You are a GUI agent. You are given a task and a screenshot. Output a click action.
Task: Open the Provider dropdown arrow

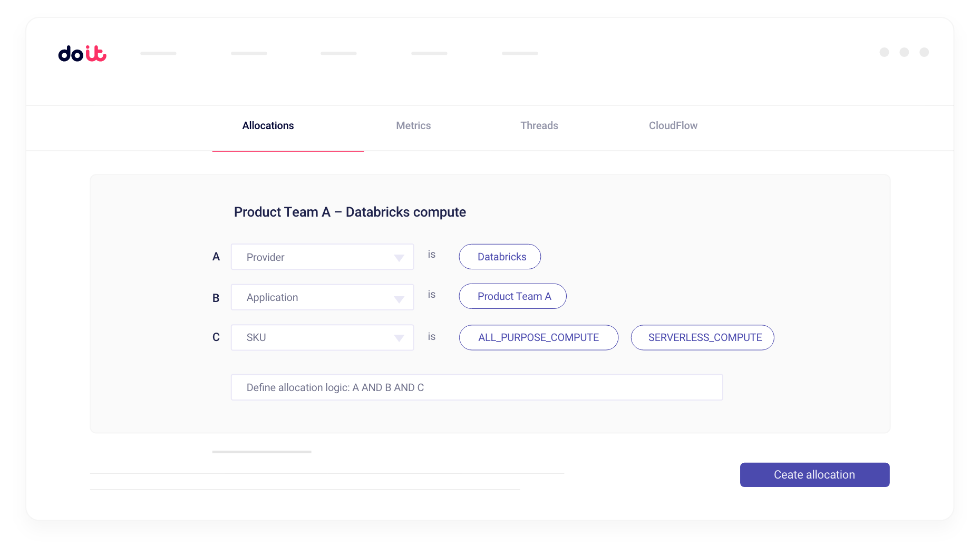point(399,258)
